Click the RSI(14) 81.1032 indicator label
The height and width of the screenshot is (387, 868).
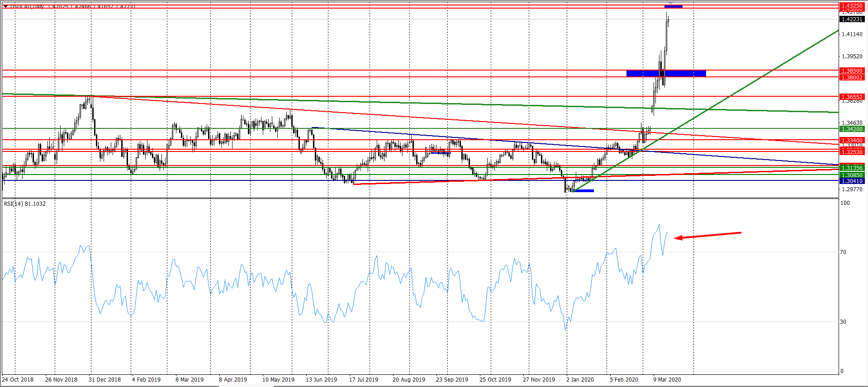pyautogui.click(x=25, y=204)
